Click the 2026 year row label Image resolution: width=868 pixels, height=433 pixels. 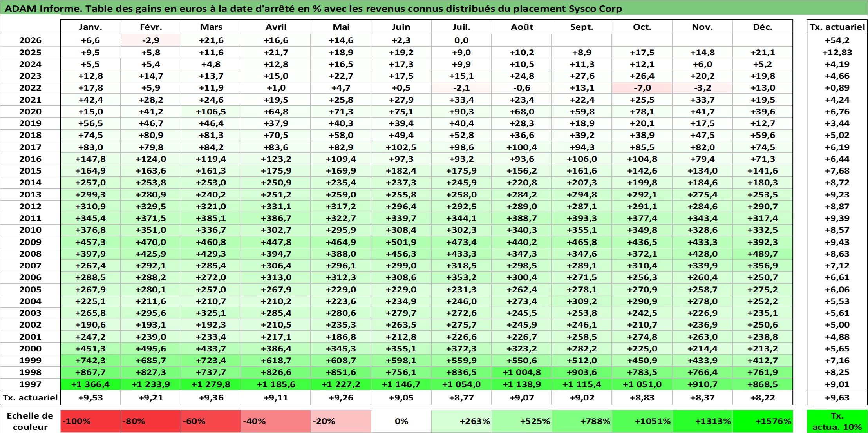click(31, 40)
